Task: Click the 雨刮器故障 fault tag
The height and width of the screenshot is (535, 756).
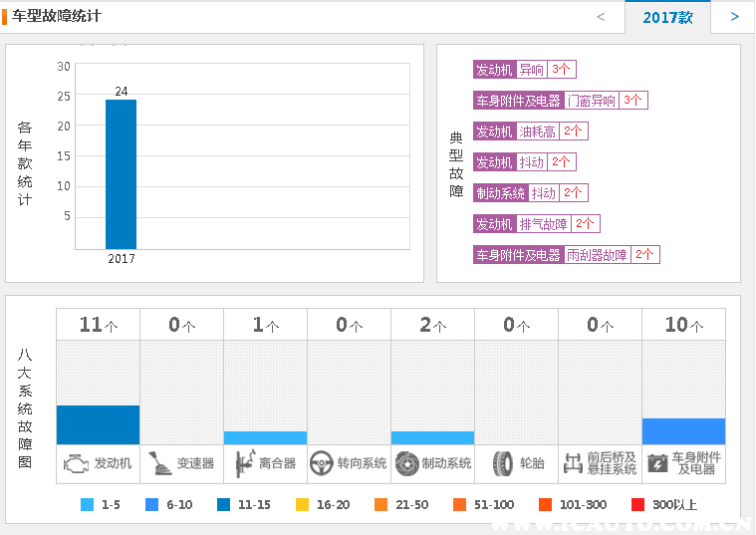Action: pos(597,255)
